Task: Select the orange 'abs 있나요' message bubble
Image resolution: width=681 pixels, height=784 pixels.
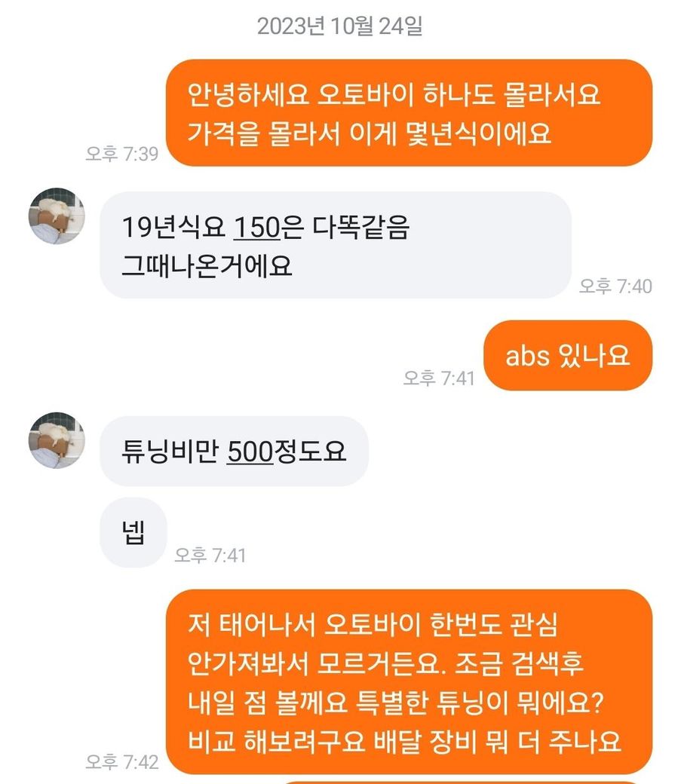Action: (567, 356)
